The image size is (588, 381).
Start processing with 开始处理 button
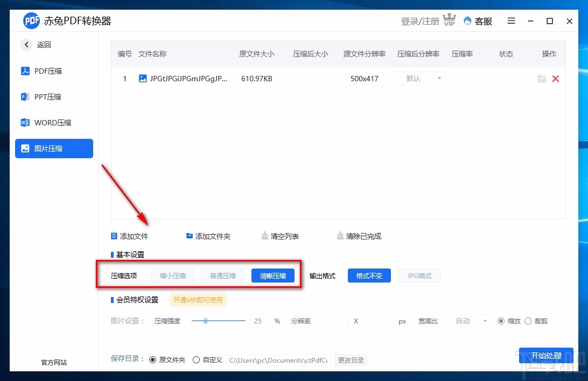[546, 356]
